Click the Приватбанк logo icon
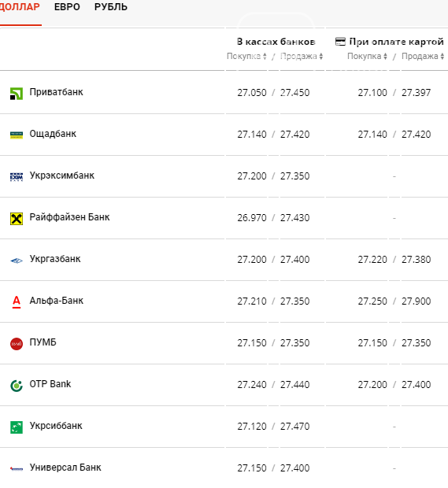The width and height of the screenshot is (448, 488). click(x=17, y=94)
